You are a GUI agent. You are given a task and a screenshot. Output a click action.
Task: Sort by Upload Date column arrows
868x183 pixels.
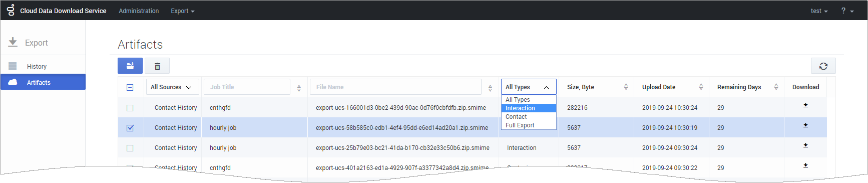[701, 87]
